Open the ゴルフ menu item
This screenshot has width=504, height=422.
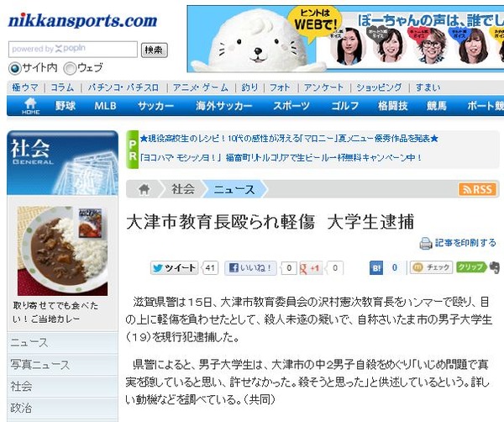click(345, 106)
